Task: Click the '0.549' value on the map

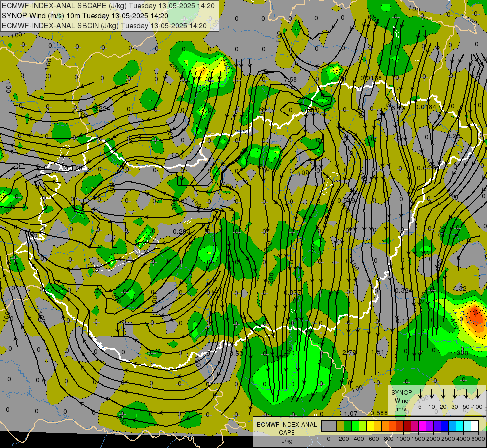Action: point(346,201)
